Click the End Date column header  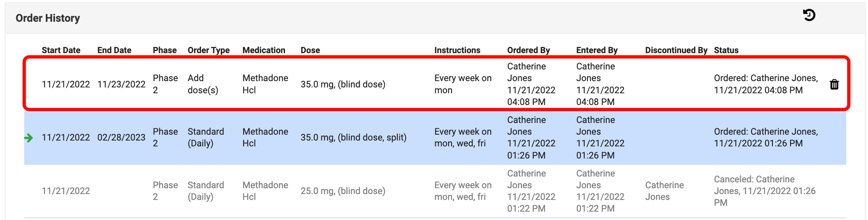114,50
